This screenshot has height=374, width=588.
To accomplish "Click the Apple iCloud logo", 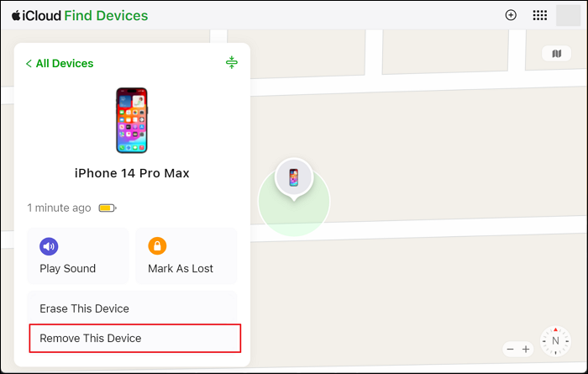I will pos(36,16).
